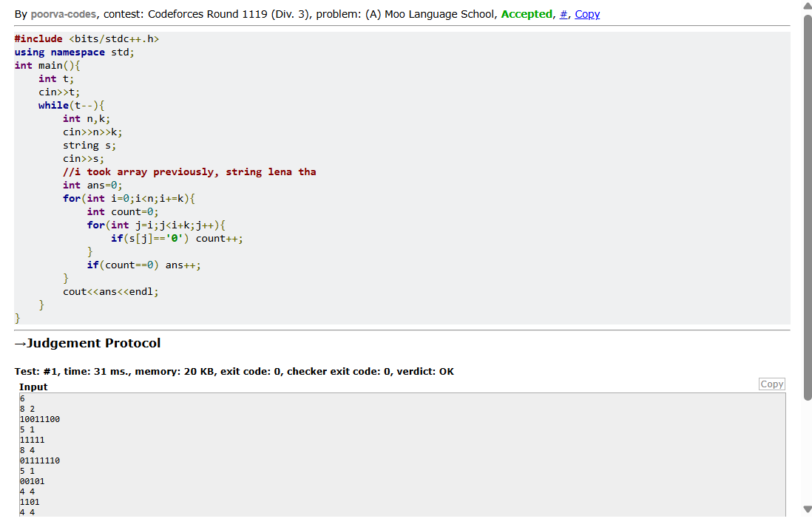Click the 'int n,k;' declaration line

click(x=87, y=119)
